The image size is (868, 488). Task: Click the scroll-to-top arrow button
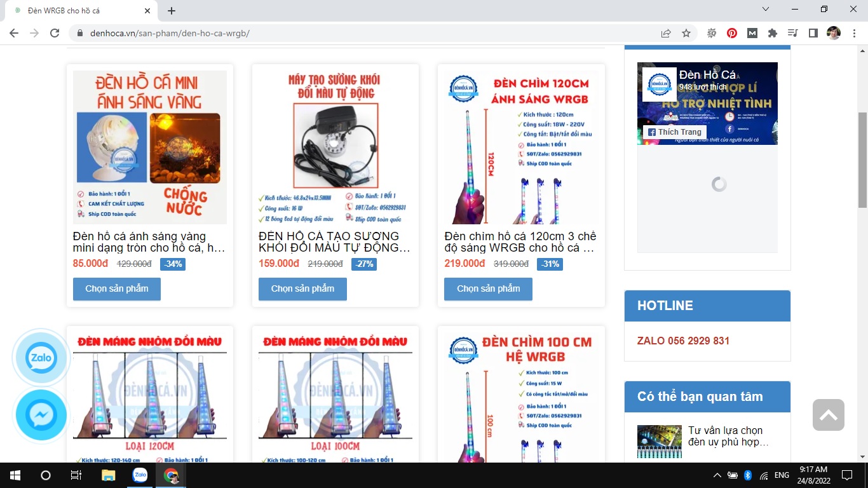pos(828,415)
